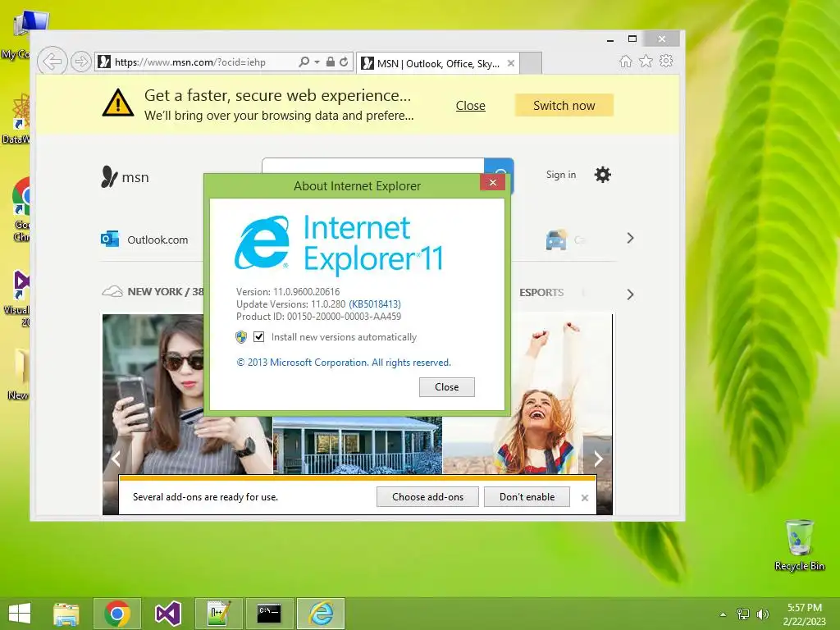The height and width of the screenshot is (630, 840).
Task: Click the Choose add-ons button
Action: [x=427, y=497]
